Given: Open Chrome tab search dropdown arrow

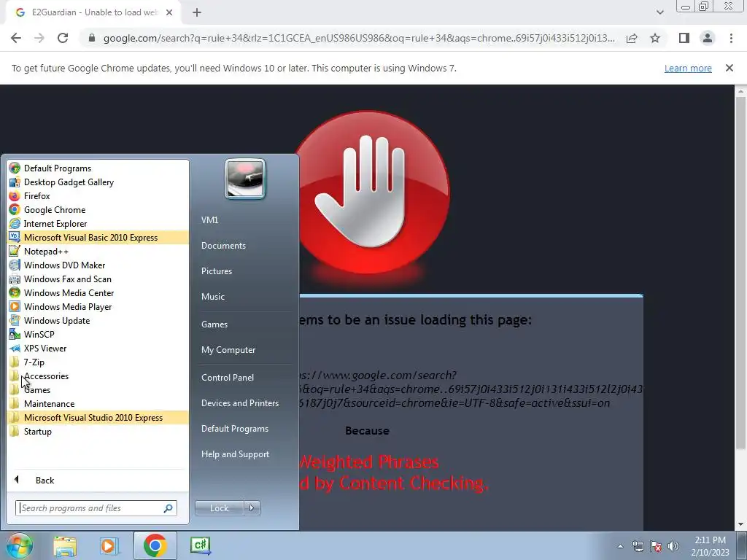Looking at the screenshot, I should 659,12.
